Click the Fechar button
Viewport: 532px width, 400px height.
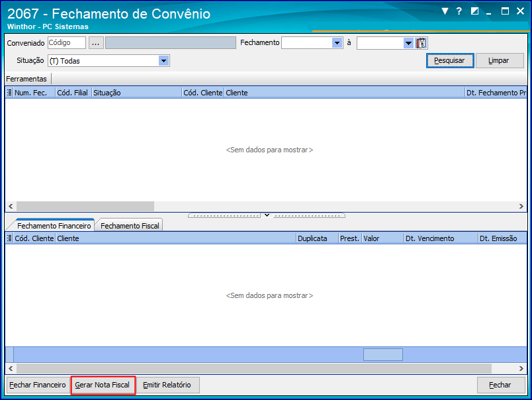click(500, 385)
